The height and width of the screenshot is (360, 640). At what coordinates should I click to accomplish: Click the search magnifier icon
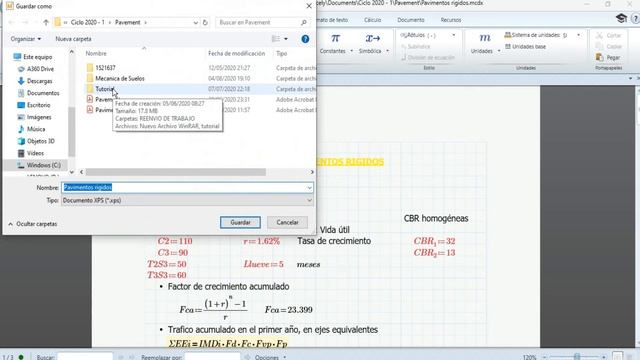(x=304, y=22)
